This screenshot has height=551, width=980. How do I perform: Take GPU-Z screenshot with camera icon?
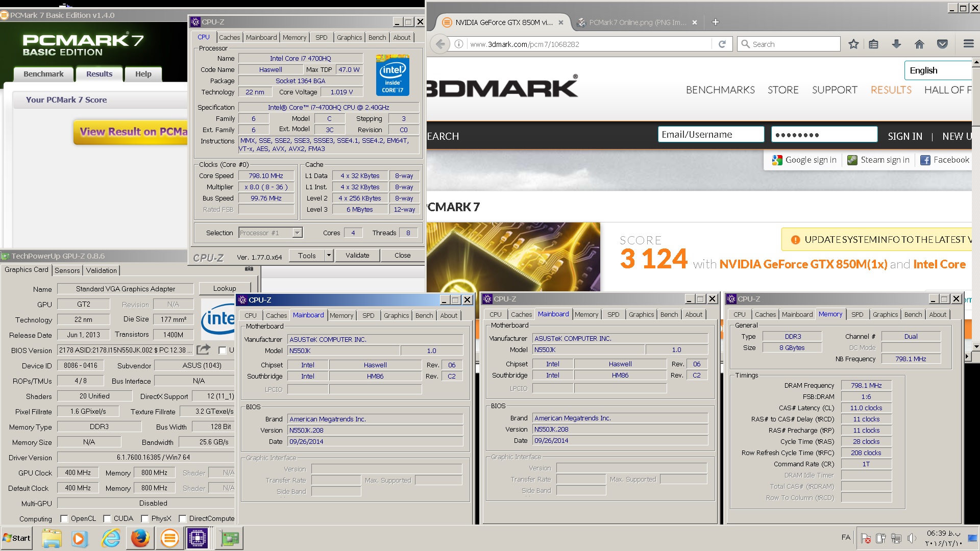[249, 268]
